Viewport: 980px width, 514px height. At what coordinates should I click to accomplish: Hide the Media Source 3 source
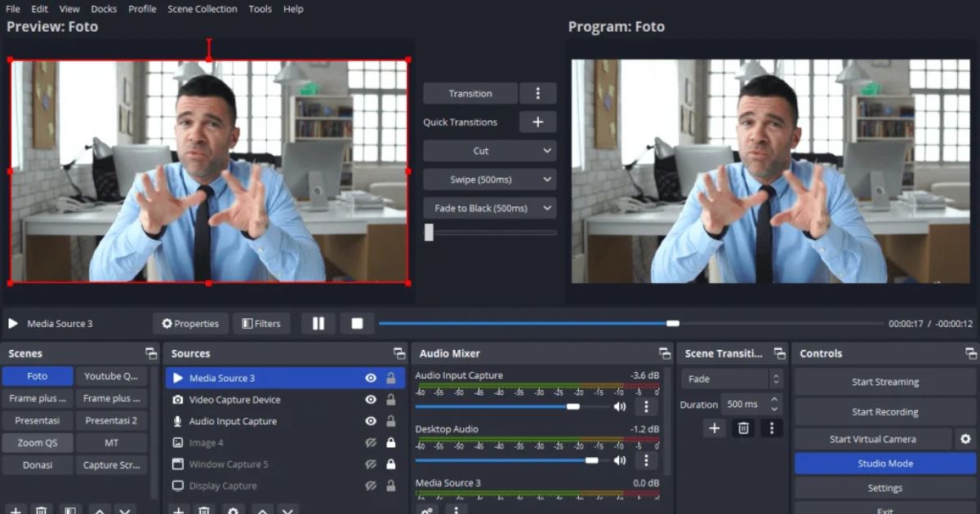(x=371, y=378)
